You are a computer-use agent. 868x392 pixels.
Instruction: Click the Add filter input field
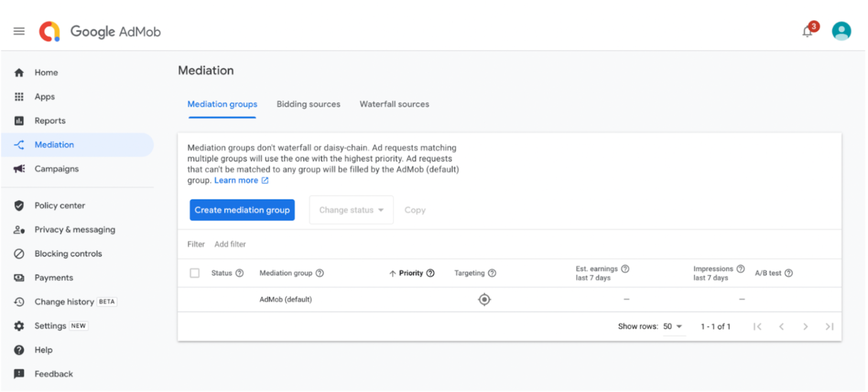[x=230, y=244]
